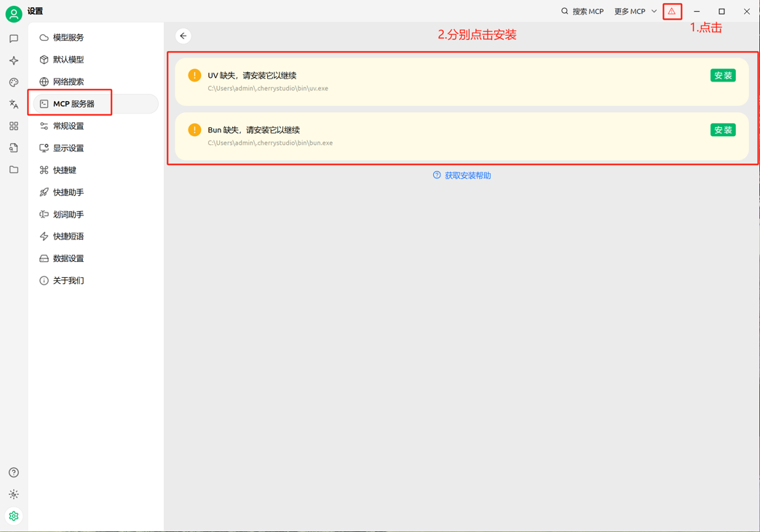Click the 'Bun 缺失，请安装它以继续' message
The image size is (760, 532).
[254, 130]
